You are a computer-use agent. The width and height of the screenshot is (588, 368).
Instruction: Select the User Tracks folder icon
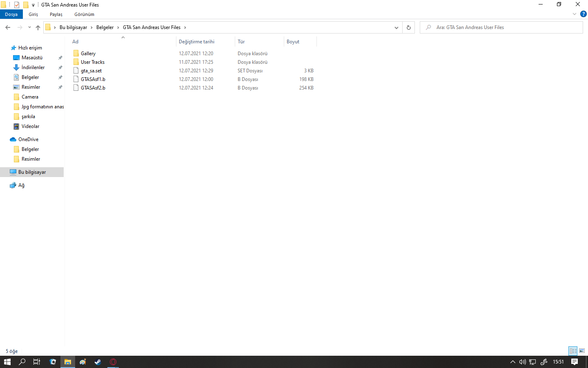[x=76, y=62]
